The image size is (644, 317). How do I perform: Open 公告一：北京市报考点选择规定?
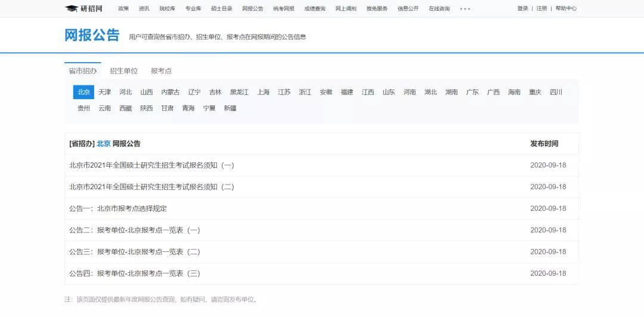click(x=118, y=208)
